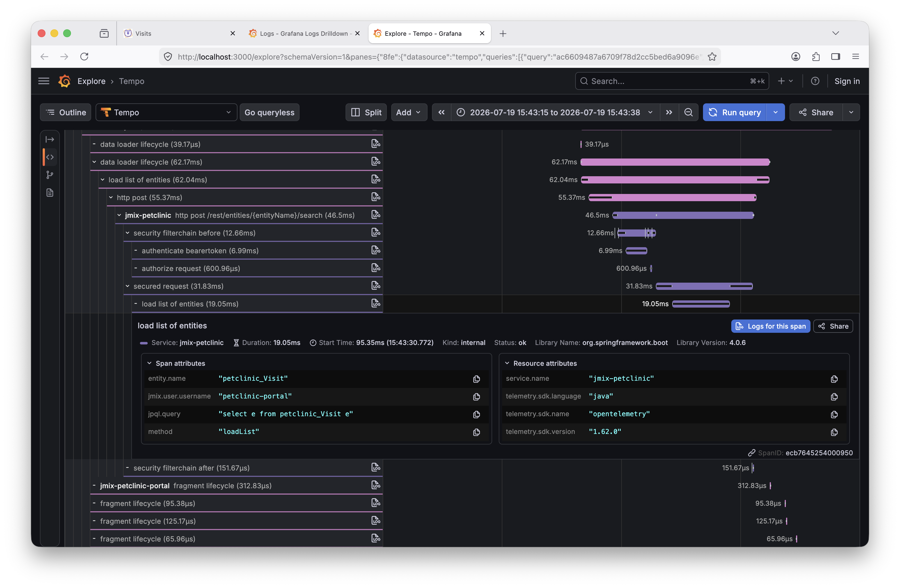Reload the browser page

coord(84,57)
